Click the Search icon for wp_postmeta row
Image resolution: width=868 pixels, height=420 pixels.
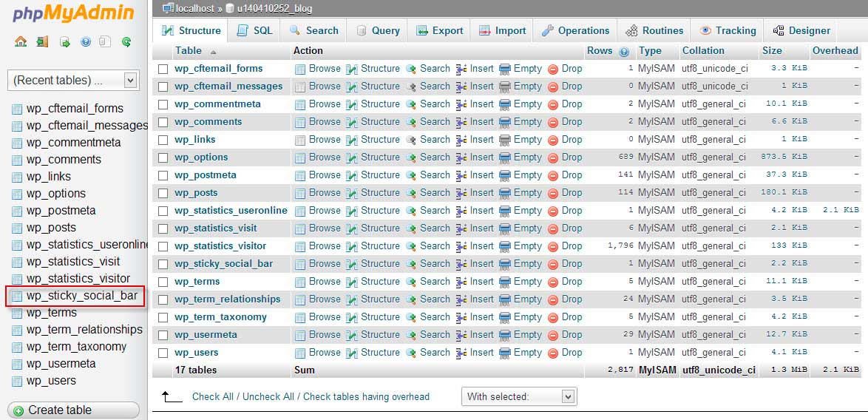pyautogui.click(x=411, y=175)
